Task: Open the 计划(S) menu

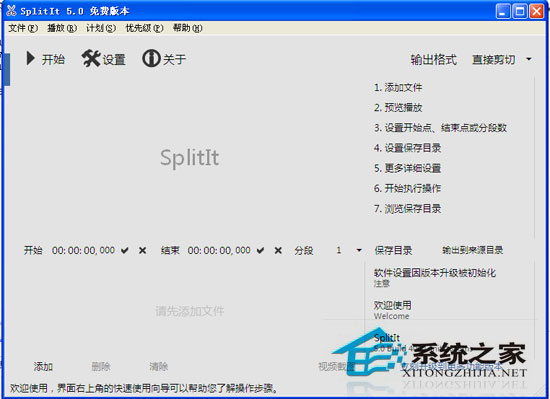Action: click(101, 28)
